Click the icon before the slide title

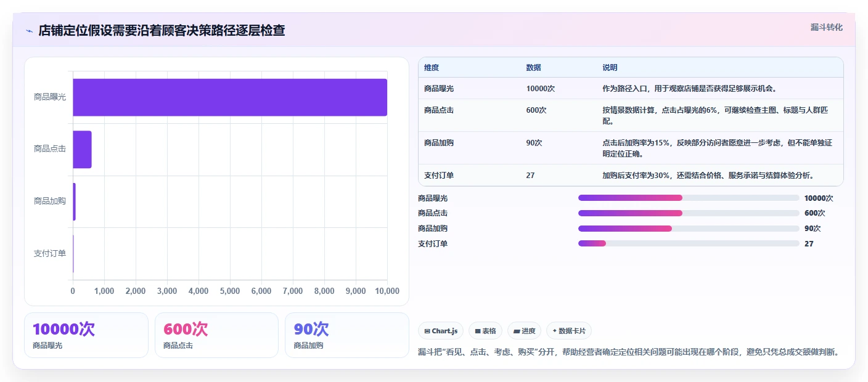(29, 31)
